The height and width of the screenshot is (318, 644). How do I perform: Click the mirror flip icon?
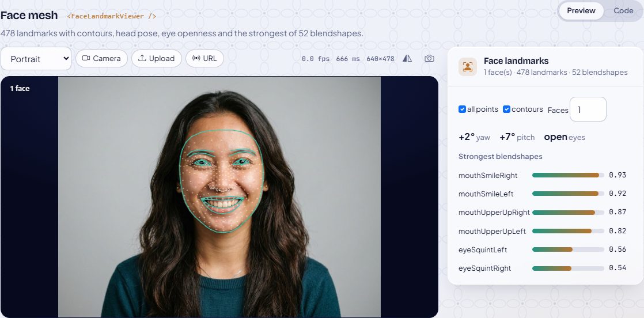point(407,58)
